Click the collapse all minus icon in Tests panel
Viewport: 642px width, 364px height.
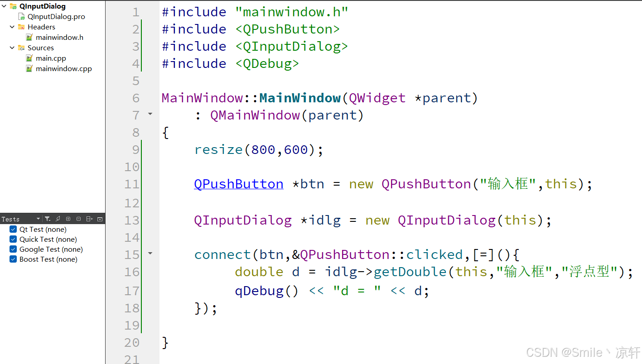[x=78, y=219]
